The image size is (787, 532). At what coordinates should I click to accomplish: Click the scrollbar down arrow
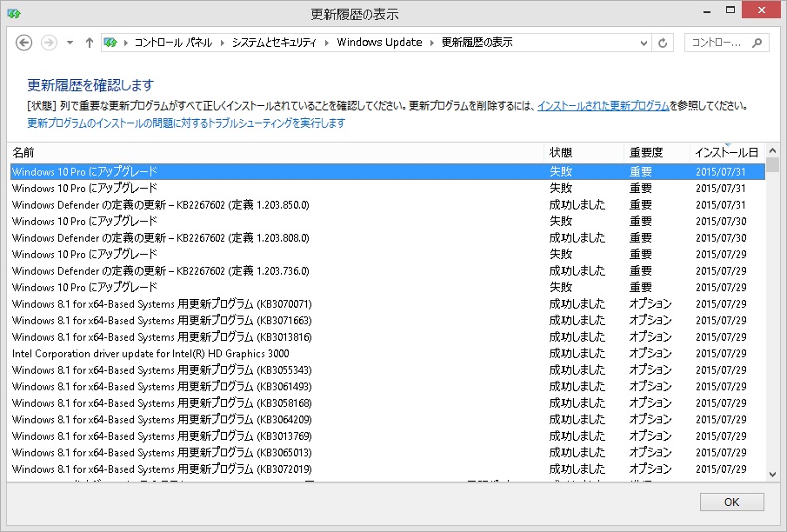point(772,475)
